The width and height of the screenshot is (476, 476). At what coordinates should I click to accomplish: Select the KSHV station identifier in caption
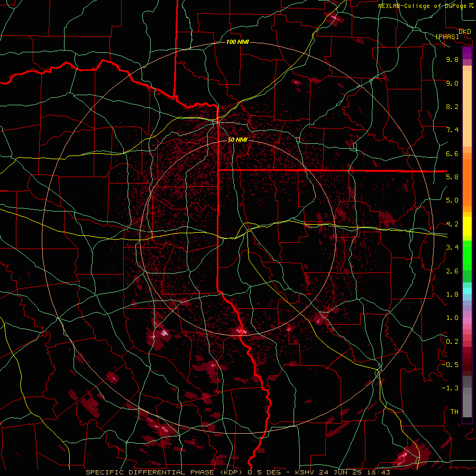tap(305, 472)
